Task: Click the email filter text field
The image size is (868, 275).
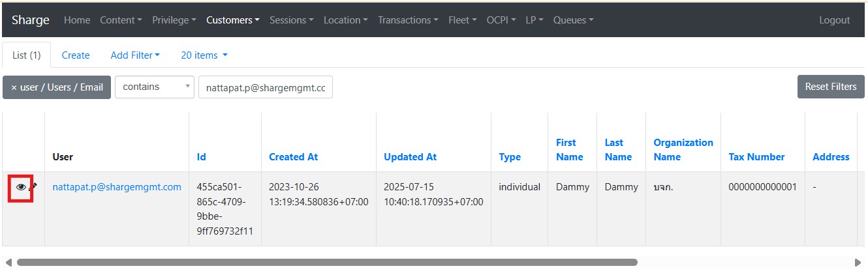Action: coord(265,87)
